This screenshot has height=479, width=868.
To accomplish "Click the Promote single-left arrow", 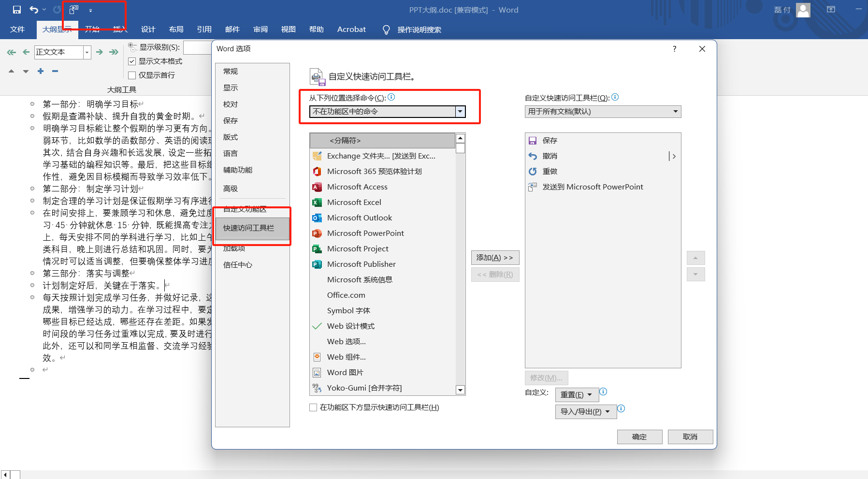I will coord(26,52).
